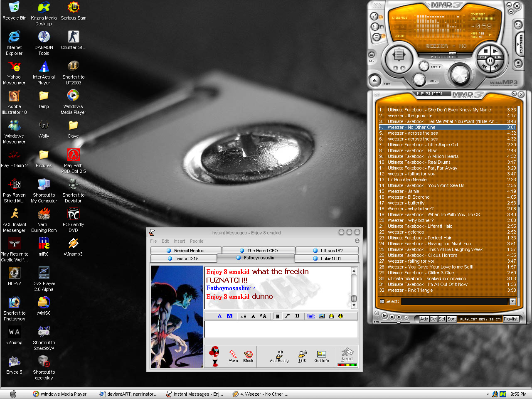Pause playback on the Winamp main player
Screen dimensions: 532x399
pos(490,61)
